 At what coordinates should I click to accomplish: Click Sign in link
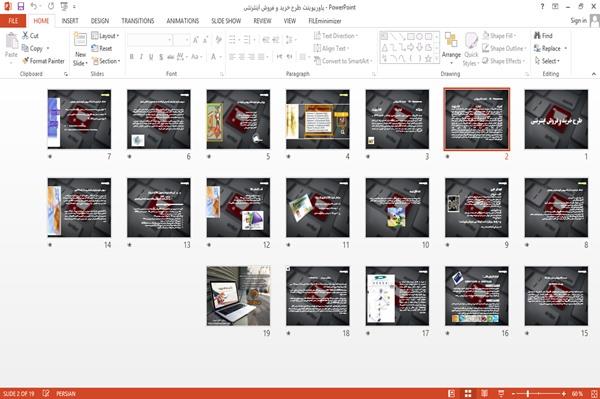coord(578,21)
